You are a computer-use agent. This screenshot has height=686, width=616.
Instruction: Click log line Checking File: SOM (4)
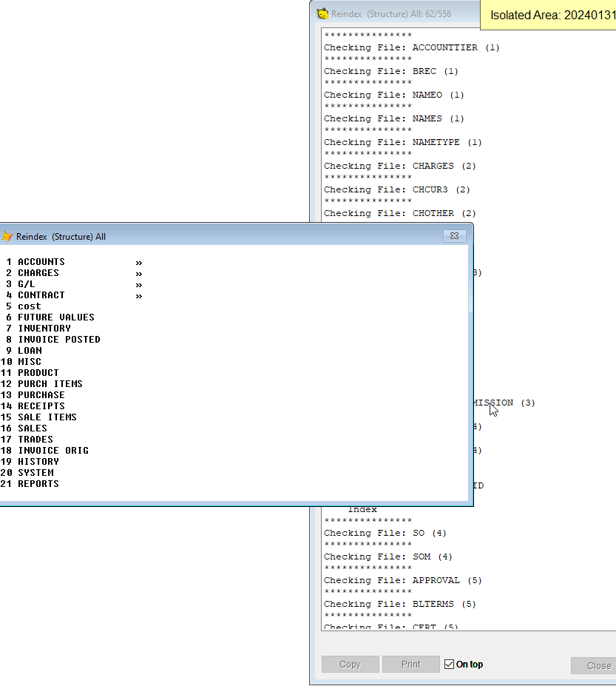coord(387,556)
